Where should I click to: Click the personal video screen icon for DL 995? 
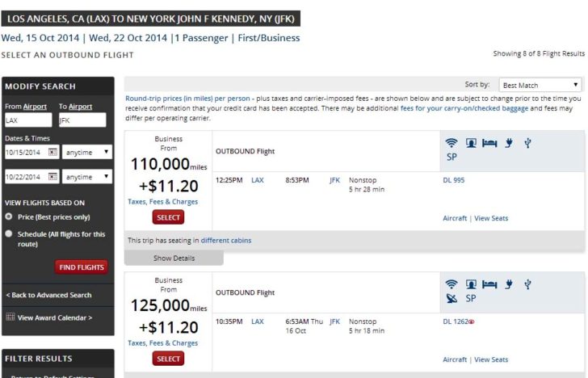(x=471, y=143)
